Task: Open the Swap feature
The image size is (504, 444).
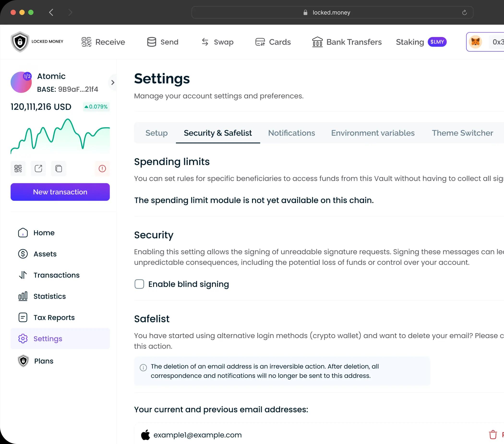Action: point(205,42)
